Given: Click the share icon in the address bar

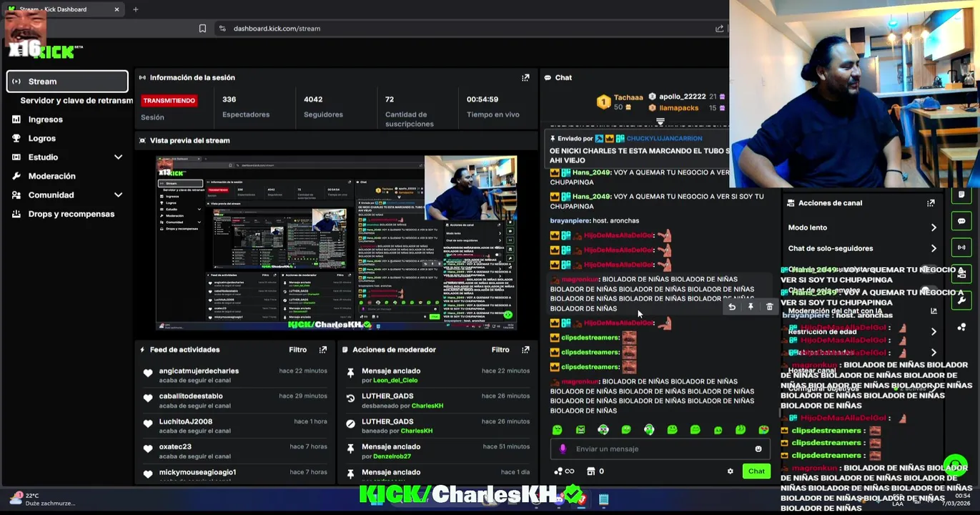Looking at the screenshot, I should pyautogui.click(x=719, y=29).
